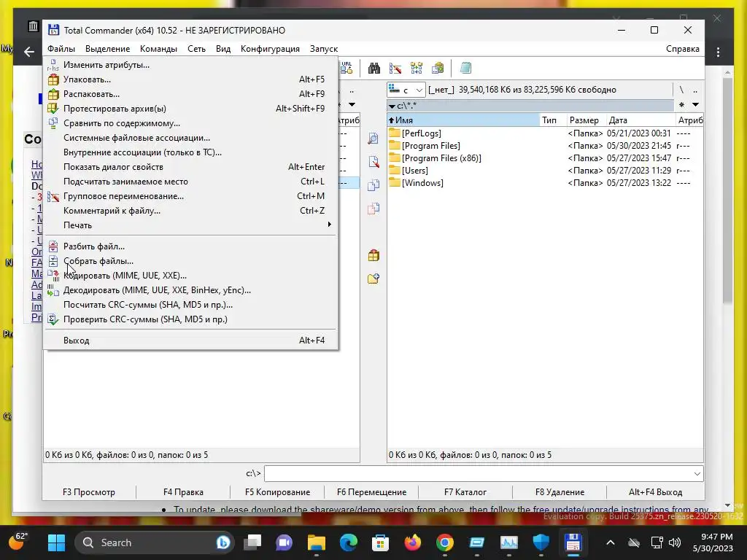Show hidden tray icons chevron
The height and width of the screenshot is (560, 747).
point(611,542)
